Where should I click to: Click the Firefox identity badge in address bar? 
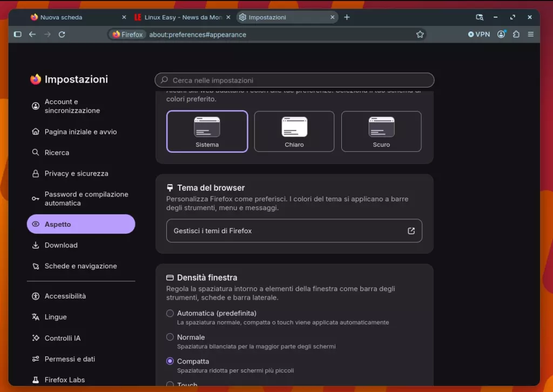(127, 35)
